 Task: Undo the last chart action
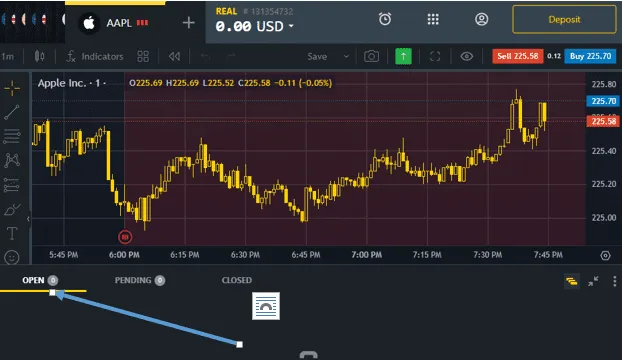[205, 56]
